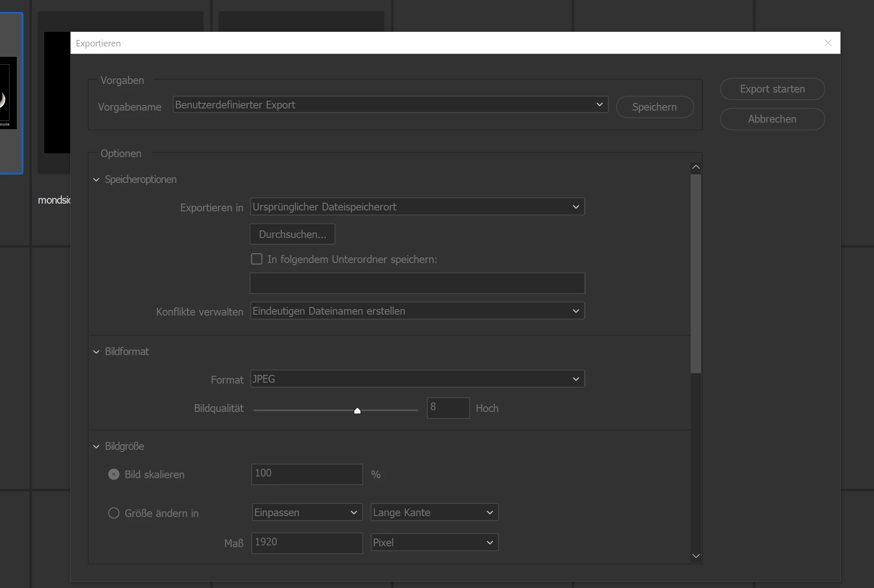Collapse the Bildformat section chevron
Screen dimensions: 874x588
pos(96,352)
